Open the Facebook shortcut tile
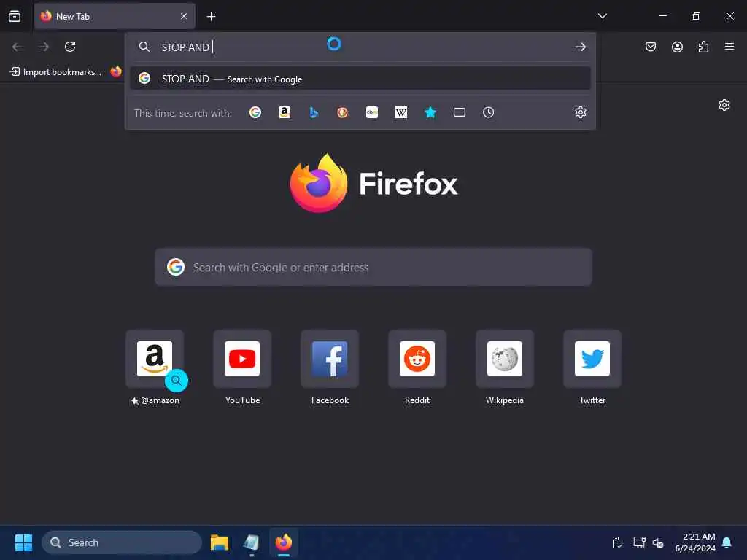 [x=330, y=359]
